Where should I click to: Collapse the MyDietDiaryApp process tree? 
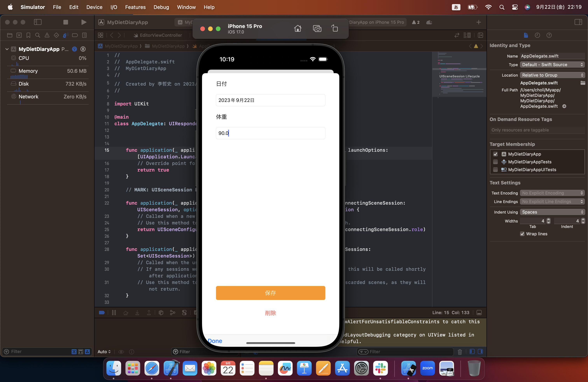[7, 49]
